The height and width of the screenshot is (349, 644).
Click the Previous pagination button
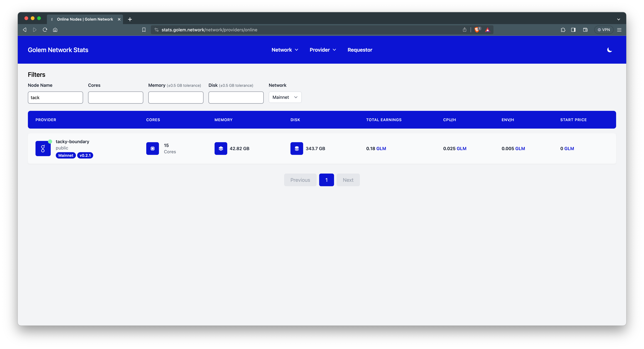[300, 180]
